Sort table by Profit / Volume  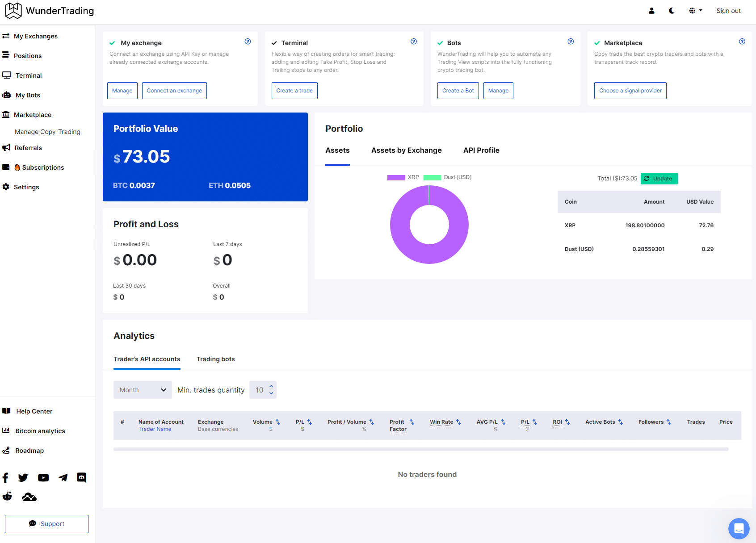[x=372, y=422]
